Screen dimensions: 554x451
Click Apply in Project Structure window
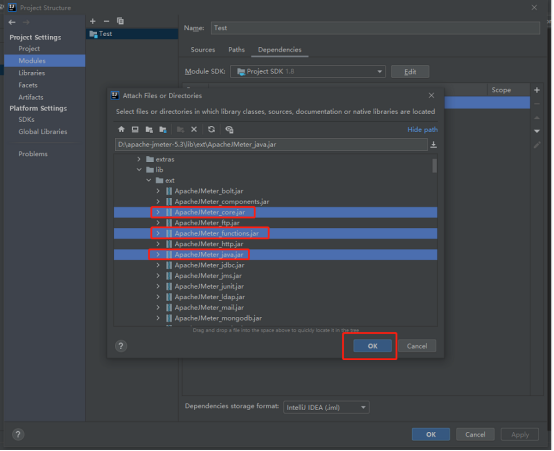pos(520,434)
